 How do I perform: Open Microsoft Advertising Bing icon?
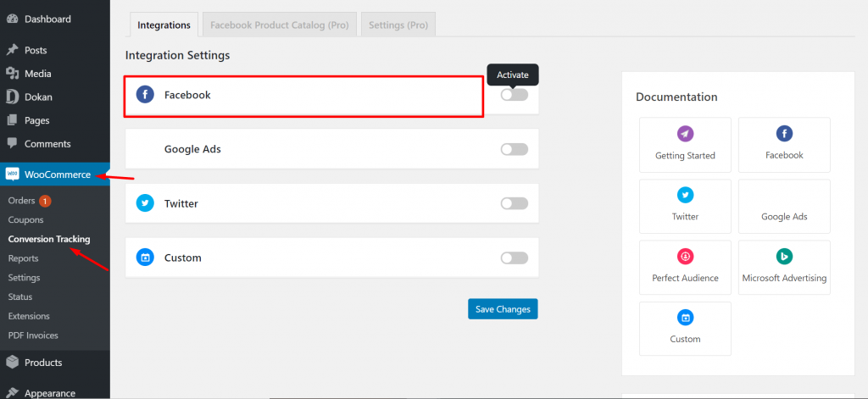[784, 256]
